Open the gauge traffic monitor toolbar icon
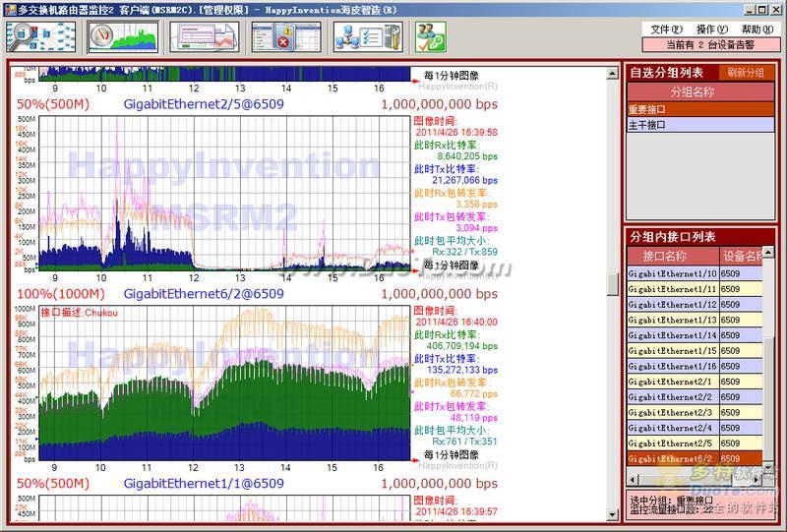The height and width of the screenshot is (532, 787). click(123, 36)
